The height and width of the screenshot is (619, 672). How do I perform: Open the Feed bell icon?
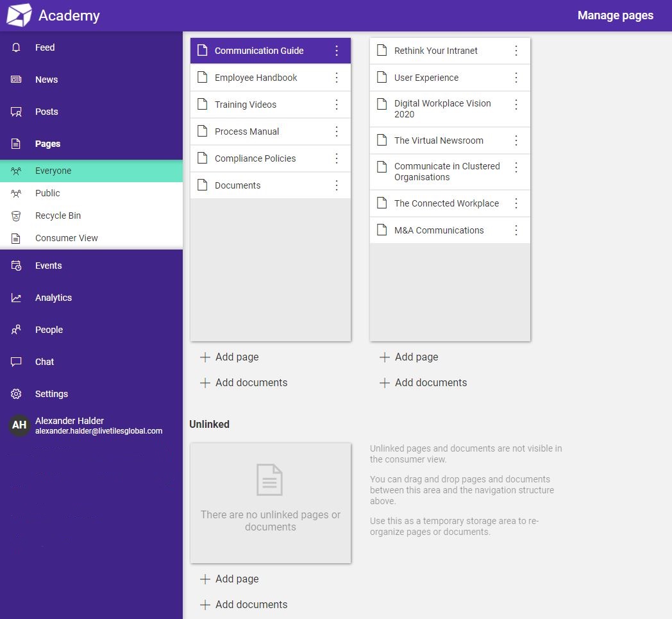click(16, 47)
